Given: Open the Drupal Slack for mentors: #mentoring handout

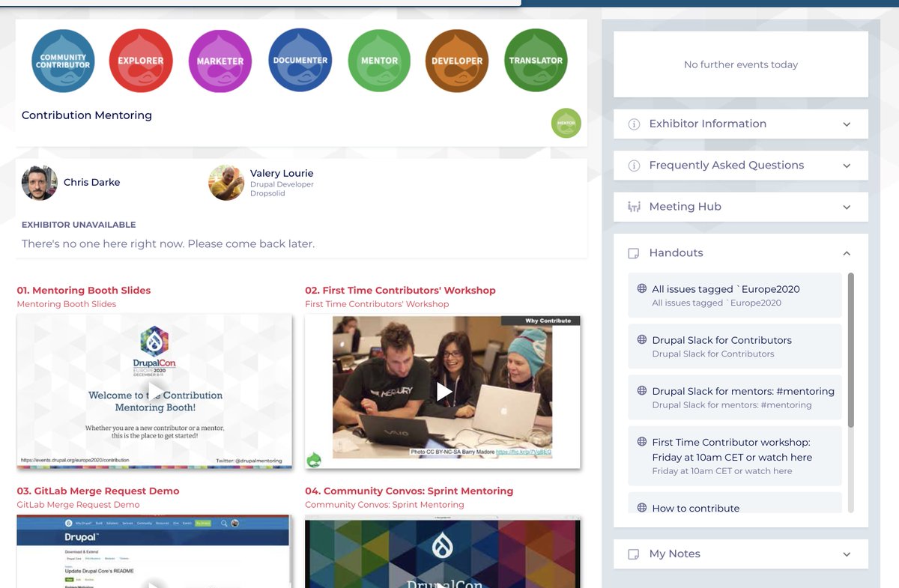Looking at the screenshot, I should (x=735, y=397).
